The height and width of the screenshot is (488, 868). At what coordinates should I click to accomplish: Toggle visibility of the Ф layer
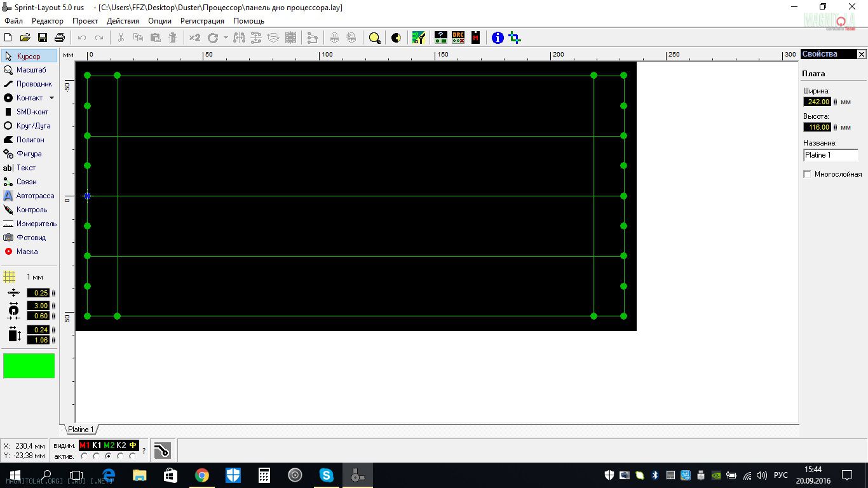133,445
